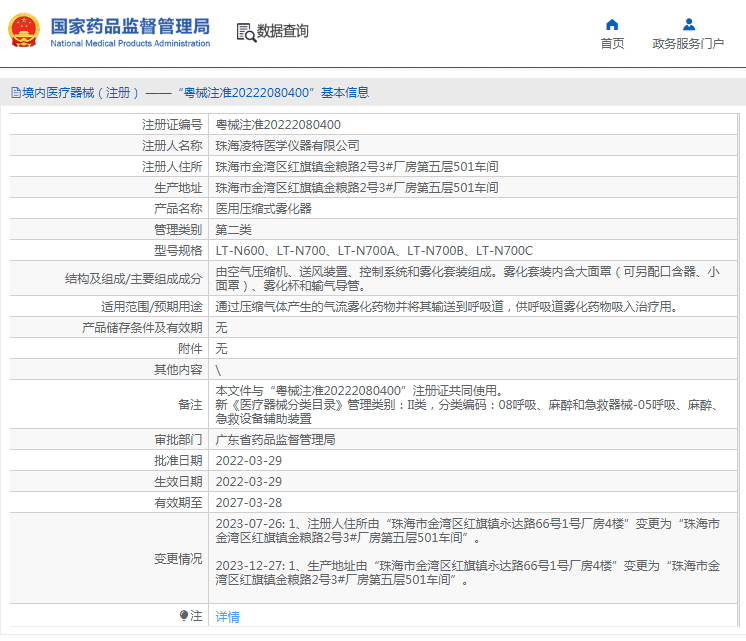
Task: Open the 政务服务门户 user icon
Action: click(688, 24)
